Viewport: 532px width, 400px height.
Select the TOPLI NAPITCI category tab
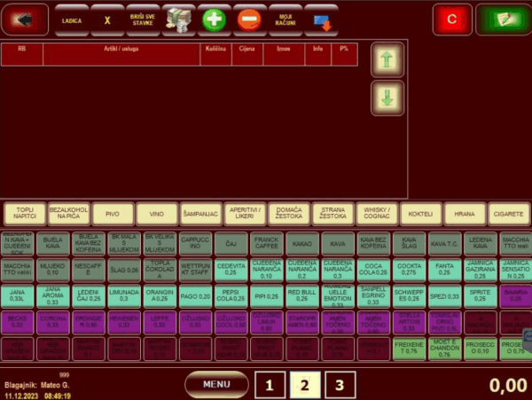pos(25,215)
